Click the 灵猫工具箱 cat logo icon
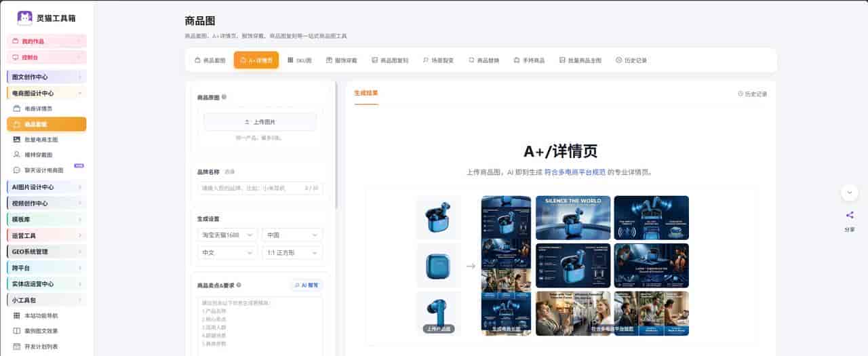Image resolution: width=868 pixels, height=356 pixels. point(24,18)
